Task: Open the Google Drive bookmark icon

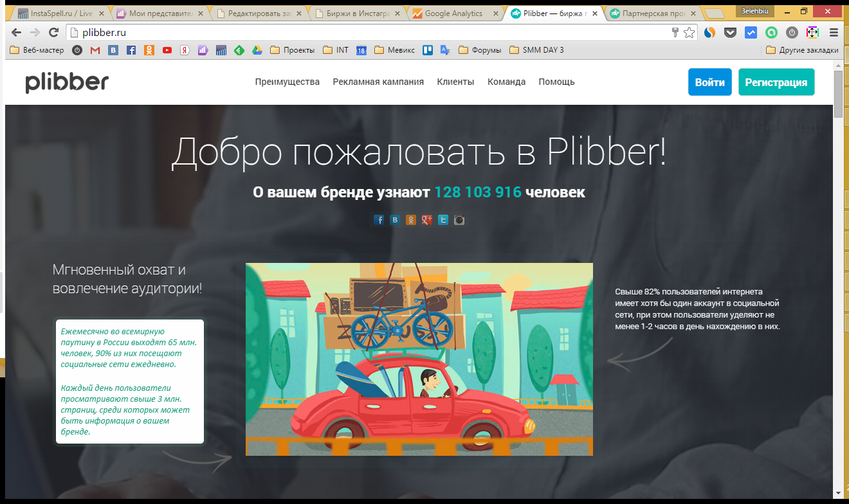Action: [x=257, y=50]
